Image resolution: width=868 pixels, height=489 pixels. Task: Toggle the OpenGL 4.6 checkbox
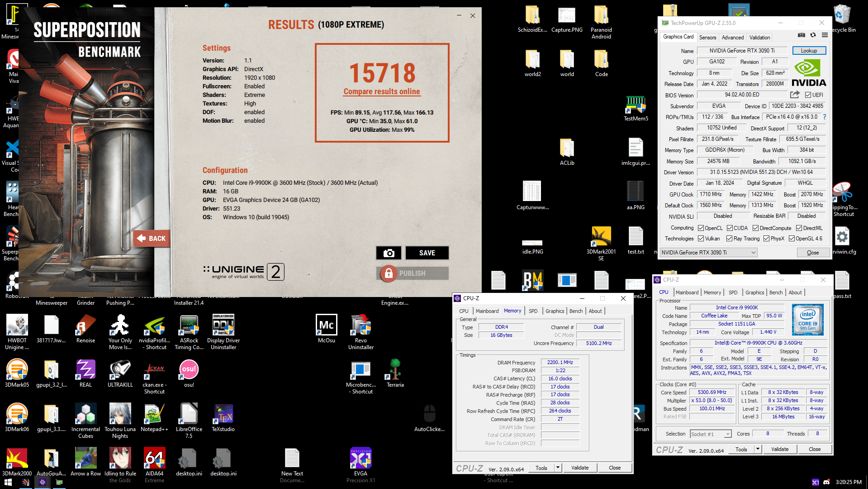point(792,239)
